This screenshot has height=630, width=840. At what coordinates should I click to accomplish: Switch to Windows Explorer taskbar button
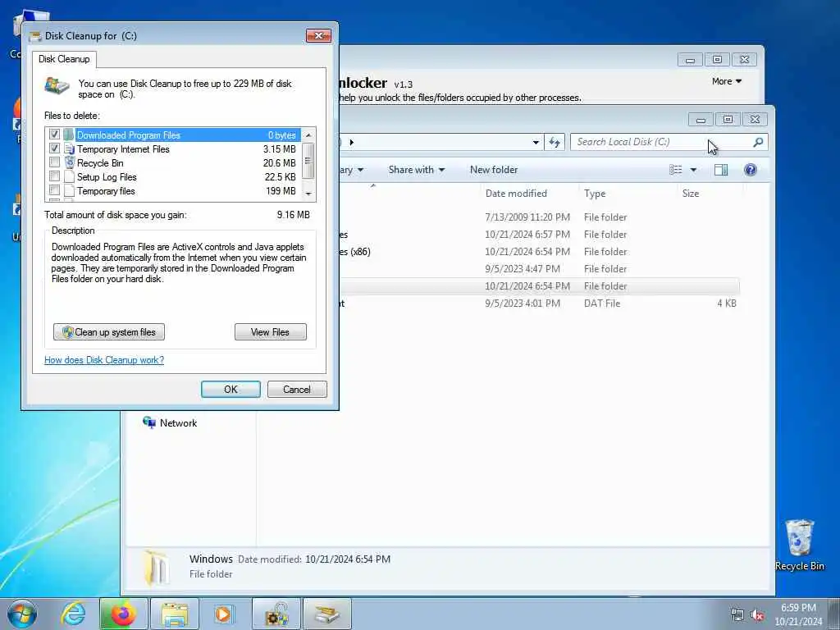coord(175,614)
